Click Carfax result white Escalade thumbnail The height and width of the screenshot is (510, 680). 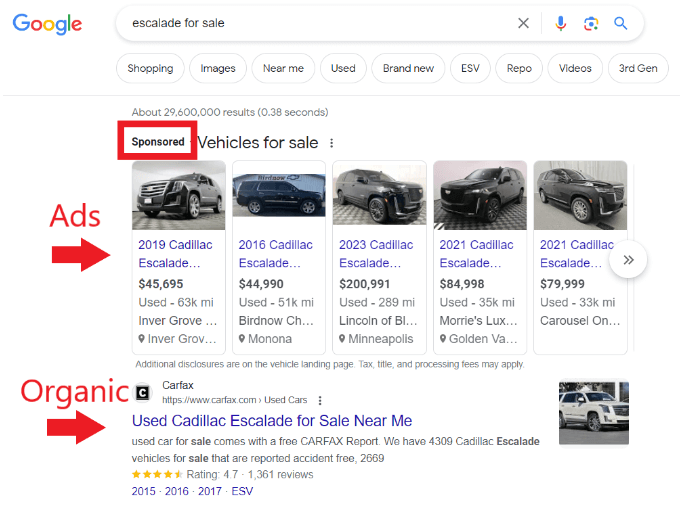click(x=594, y=414)
